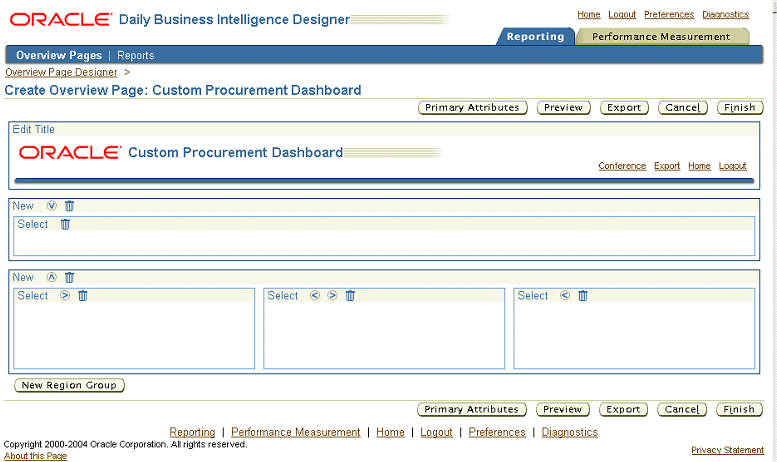This screenshot has height=462, width=777.
Task: Click top Finish button
Action: click(x=740, y=108)
